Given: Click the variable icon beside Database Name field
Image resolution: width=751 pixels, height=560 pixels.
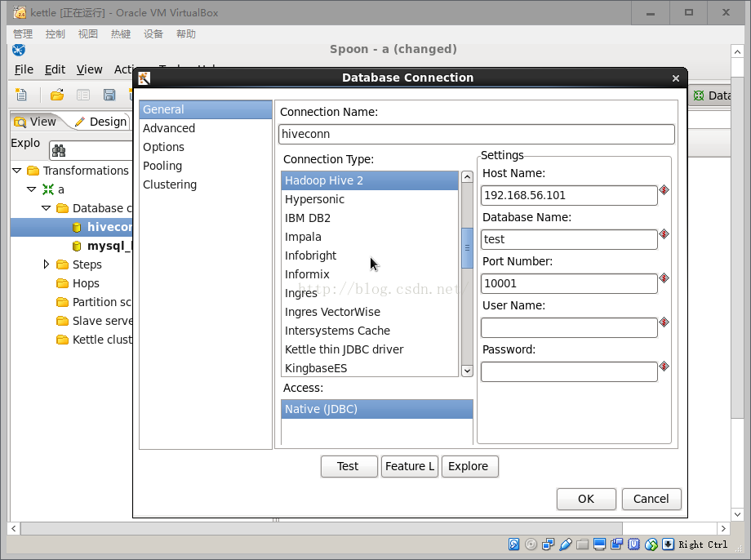Looking at the screenshot, I should click(x=664, y=234).
